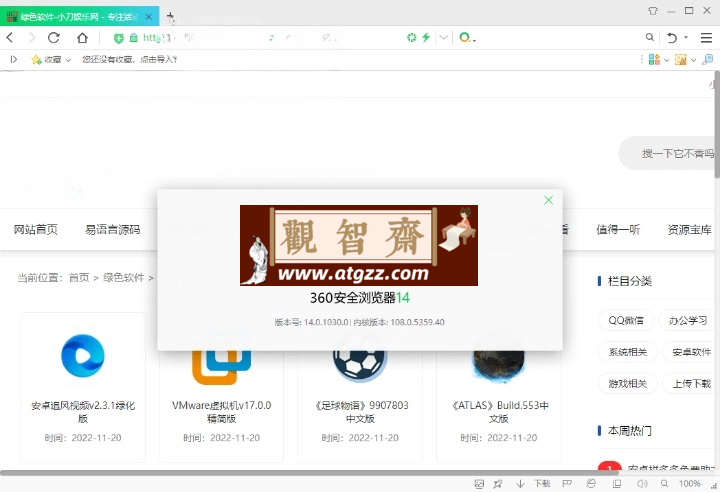The image size is (720, 492).
Task: Click the magnifier search icon in toolbar
Action: point(649,37)
